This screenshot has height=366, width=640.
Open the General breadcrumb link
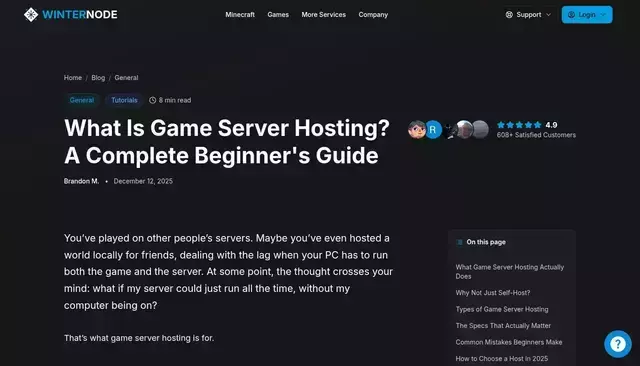pyautogui.click(x=126, y=78)
